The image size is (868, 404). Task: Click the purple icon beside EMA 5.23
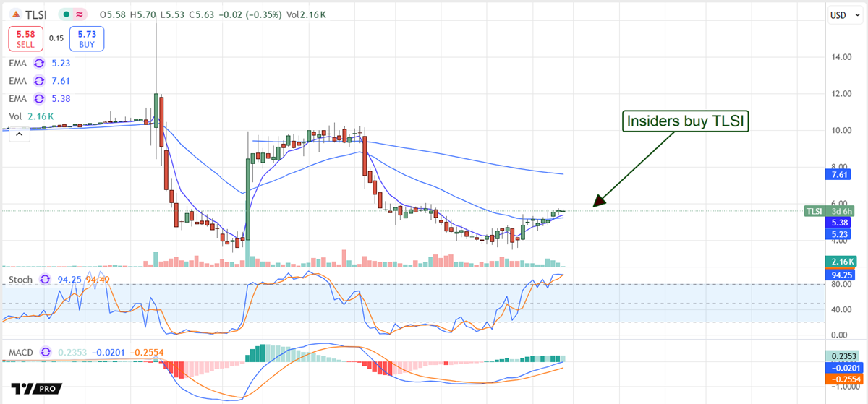[41, 63]
